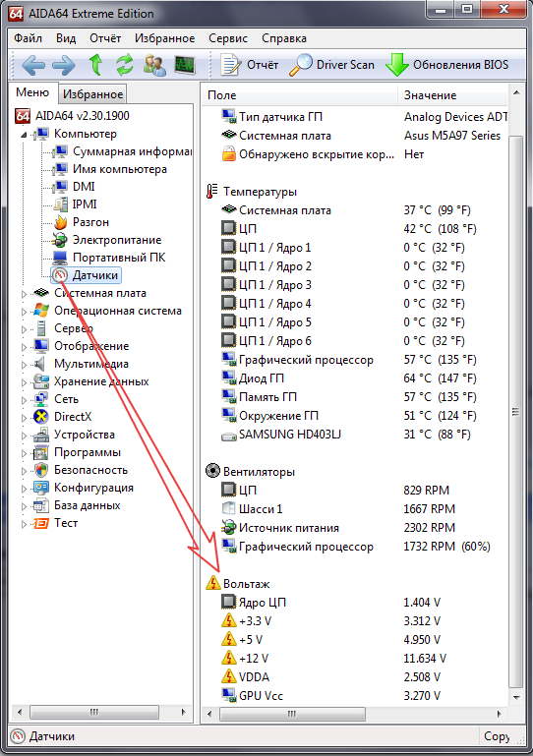533x756 pixels.
Task: Click the blue Back arrow toolbar icon
Action: pyautogui.click(x=33, y=65)
